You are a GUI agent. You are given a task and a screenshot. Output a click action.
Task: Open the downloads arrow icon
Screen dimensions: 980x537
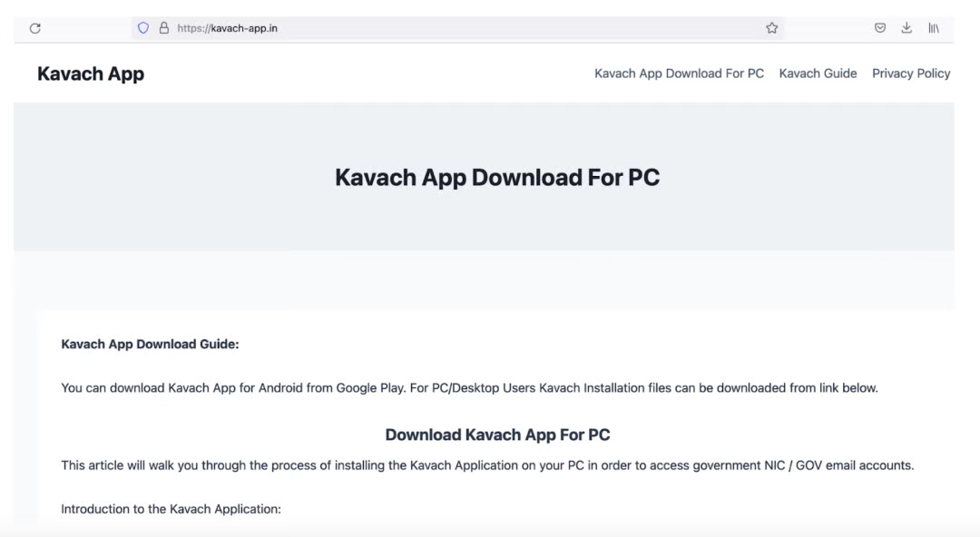point(906,28)
